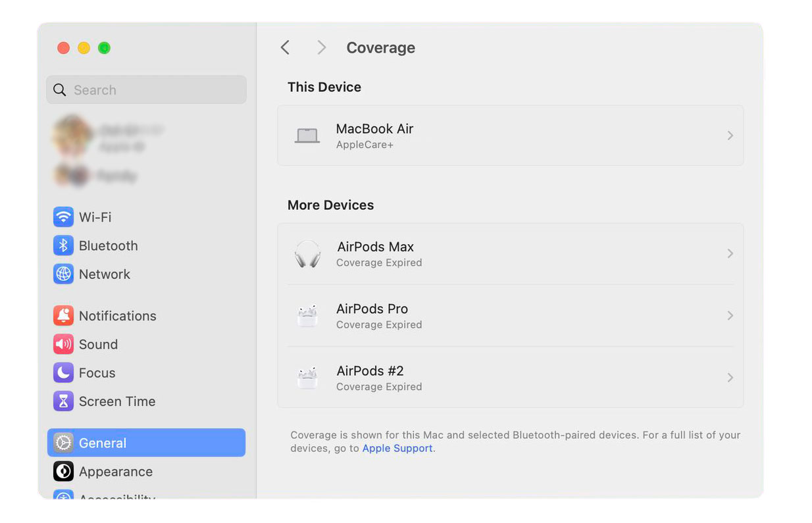Open Wi-Fi settings pane

146,217
